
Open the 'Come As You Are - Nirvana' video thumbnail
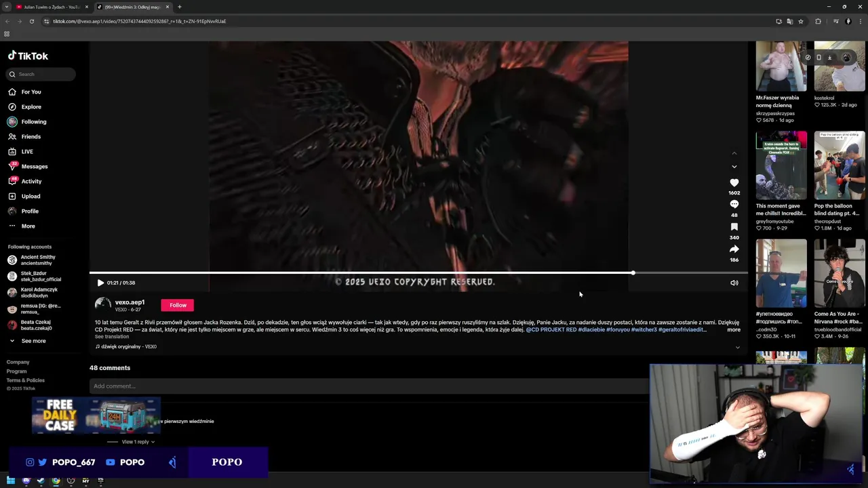[840, 273]
